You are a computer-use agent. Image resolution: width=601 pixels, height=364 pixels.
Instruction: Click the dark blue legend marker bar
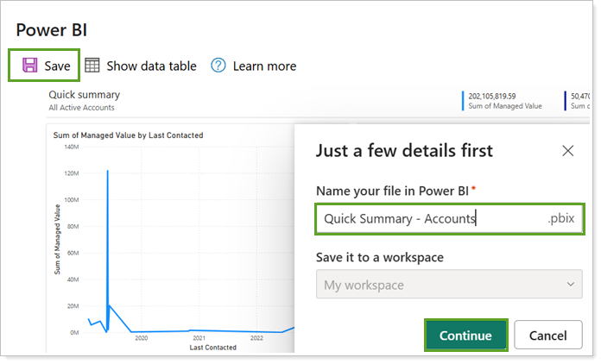pos(565,101)
